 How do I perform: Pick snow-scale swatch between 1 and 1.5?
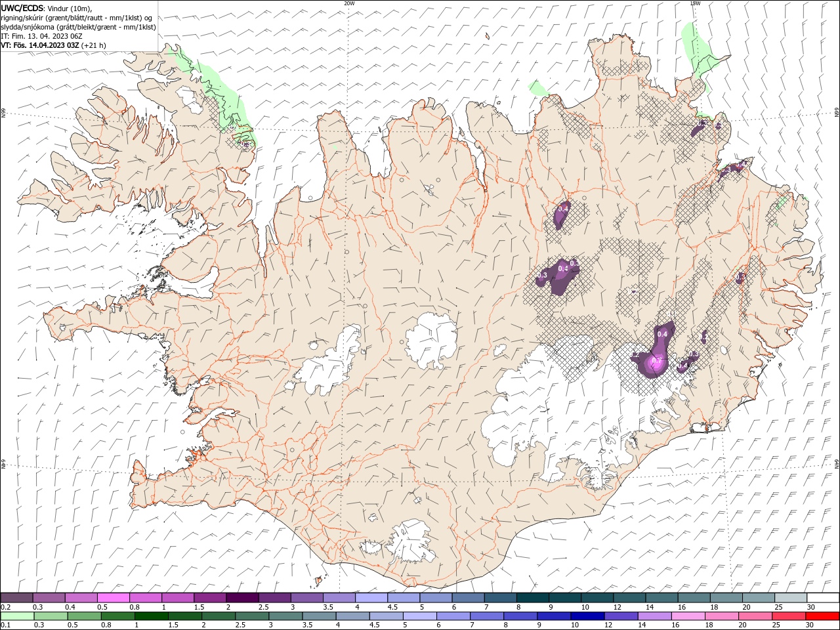[x=177, y=598]
